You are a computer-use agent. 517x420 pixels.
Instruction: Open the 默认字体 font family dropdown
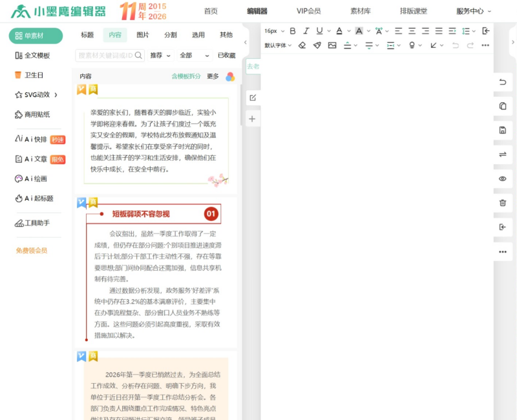(278, 45)
